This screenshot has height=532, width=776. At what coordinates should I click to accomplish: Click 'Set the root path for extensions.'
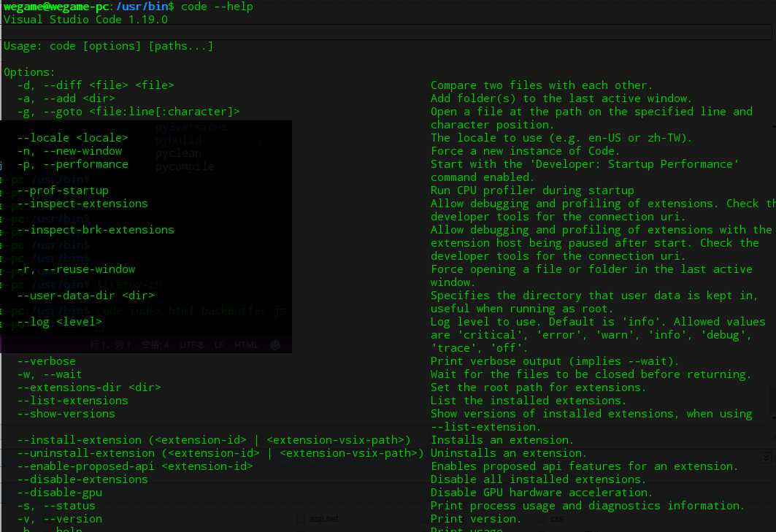point(539,388)
